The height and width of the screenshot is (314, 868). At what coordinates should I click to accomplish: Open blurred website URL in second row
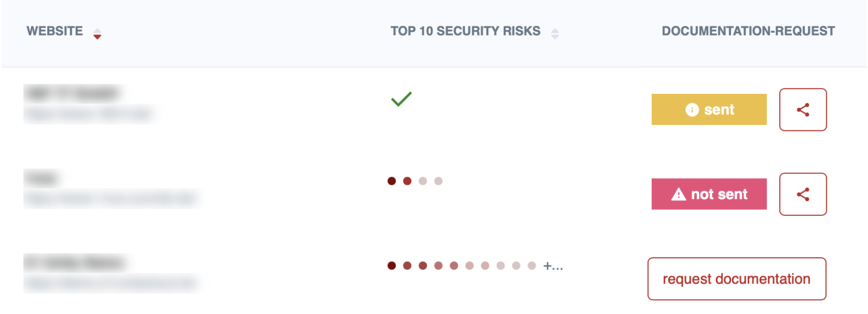(110, 199)
